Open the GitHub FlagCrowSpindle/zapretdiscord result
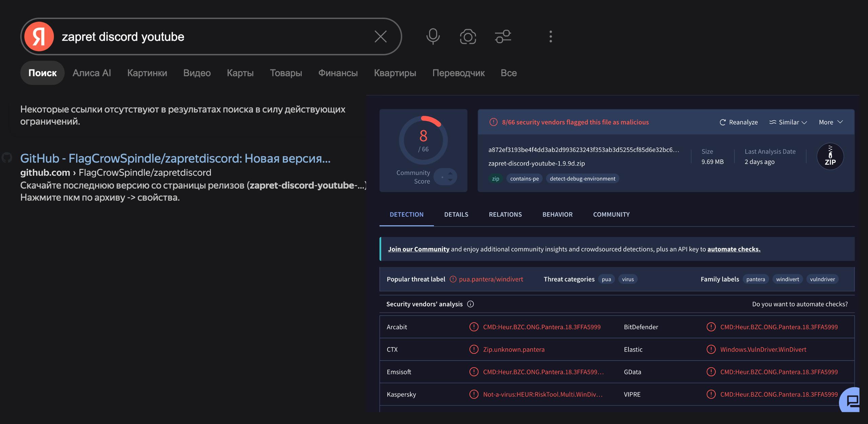The width and height of the screenshot is (868, 424). [x=175, y=158]
